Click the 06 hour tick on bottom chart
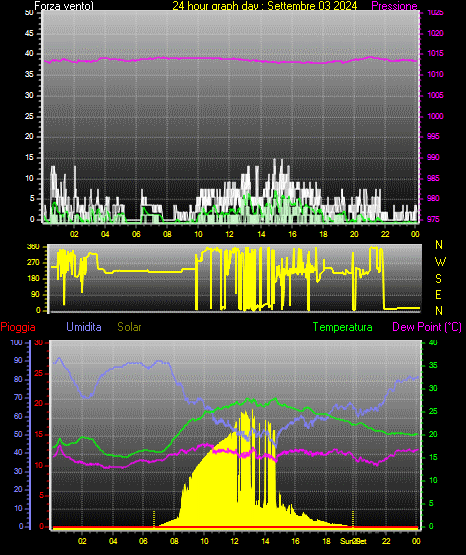466x555 pixels. [143, 541]
